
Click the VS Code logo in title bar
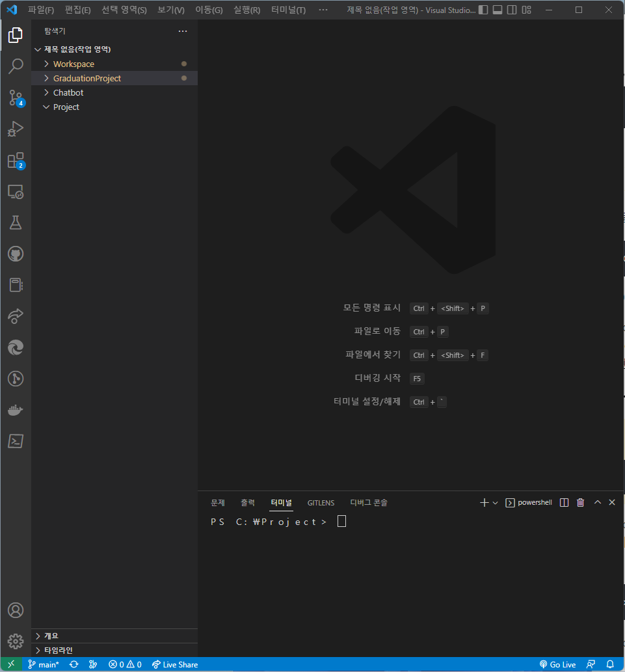coord(12,9)
